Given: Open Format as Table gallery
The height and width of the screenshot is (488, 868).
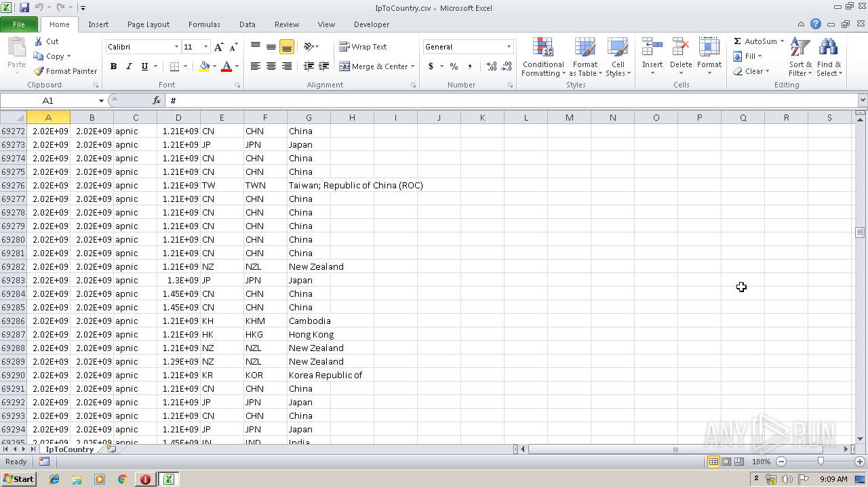Looking at the screenshot, I should [x=585, y=58].
